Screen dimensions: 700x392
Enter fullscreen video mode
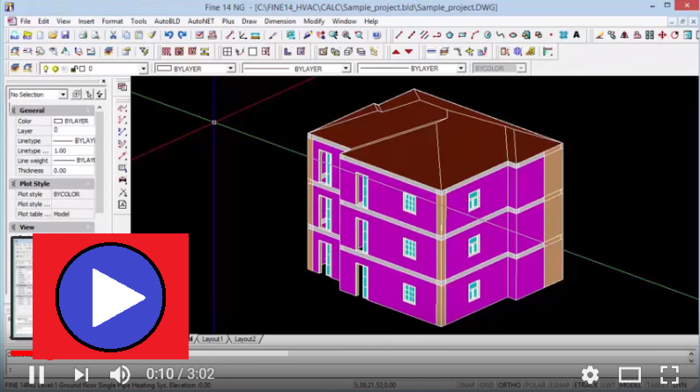pyautogui.click(x=669, y=375)
